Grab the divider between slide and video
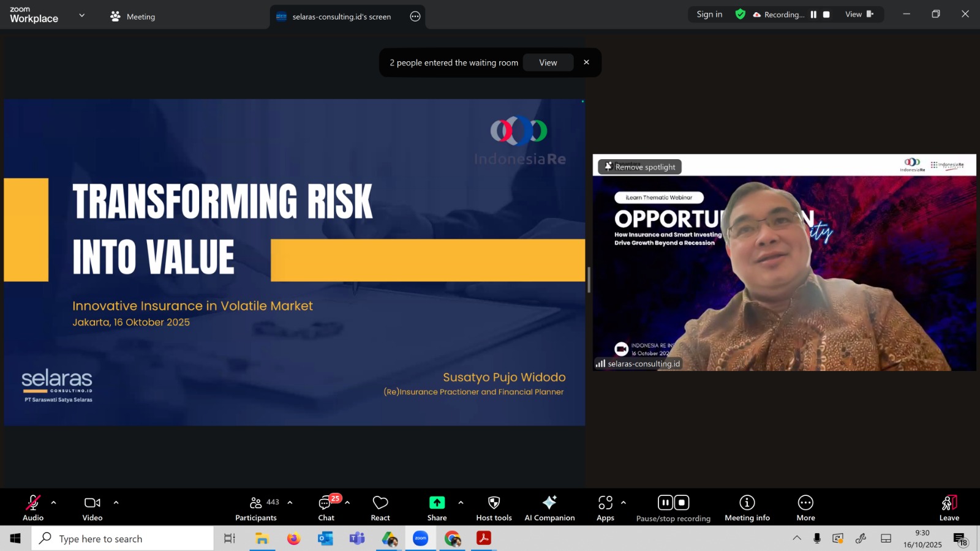980x551 pixels. pos(589,280)
